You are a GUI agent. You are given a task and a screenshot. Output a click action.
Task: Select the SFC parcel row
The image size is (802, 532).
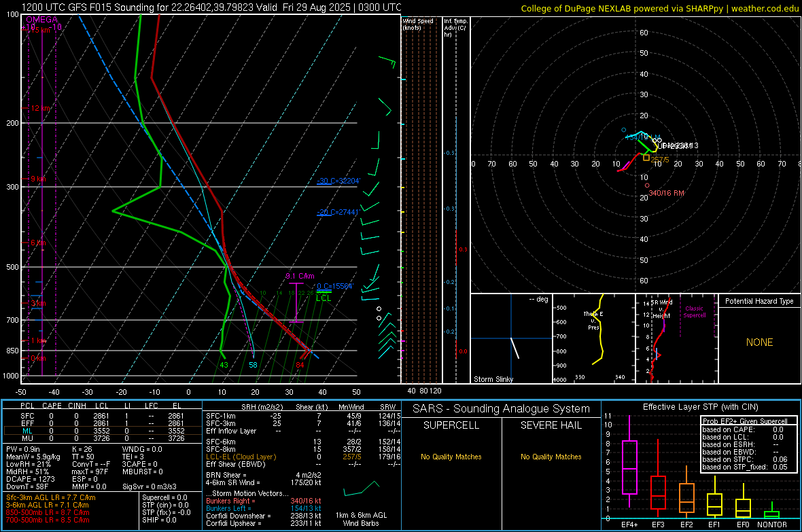click(102, 416)
